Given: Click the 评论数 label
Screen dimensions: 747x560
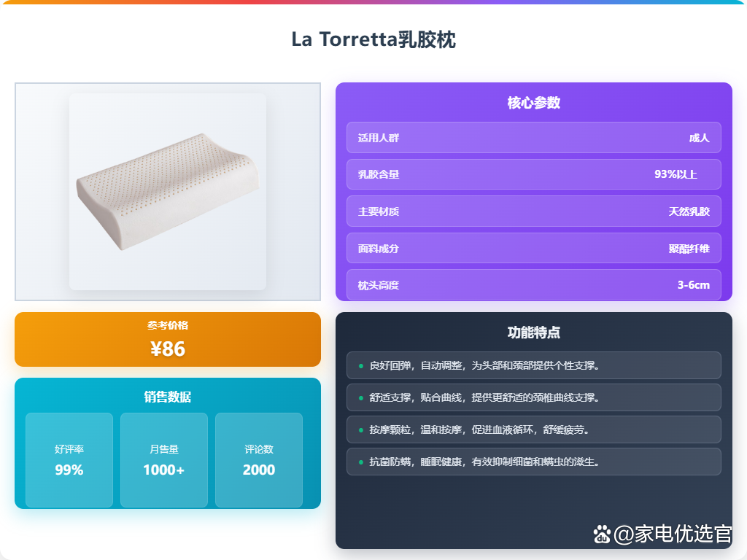Looking at the screenshot, I should 259,449.
